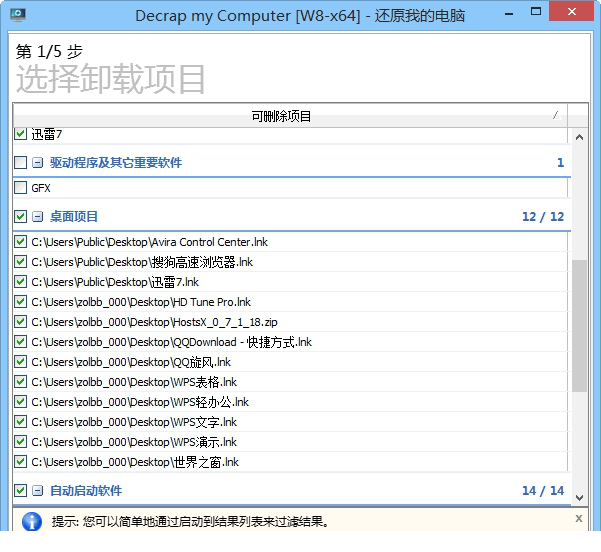Minimize the Decrap my Computer window
Image resolution: width=601 pixels, height=552 pixels.
click(509, 13)
